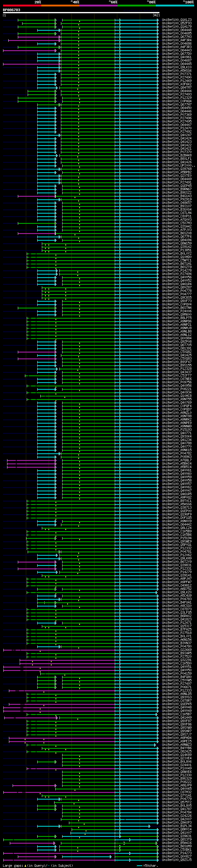
Task: Click hit label UniRef100_A4F3R4
Action: pos(177,40)
